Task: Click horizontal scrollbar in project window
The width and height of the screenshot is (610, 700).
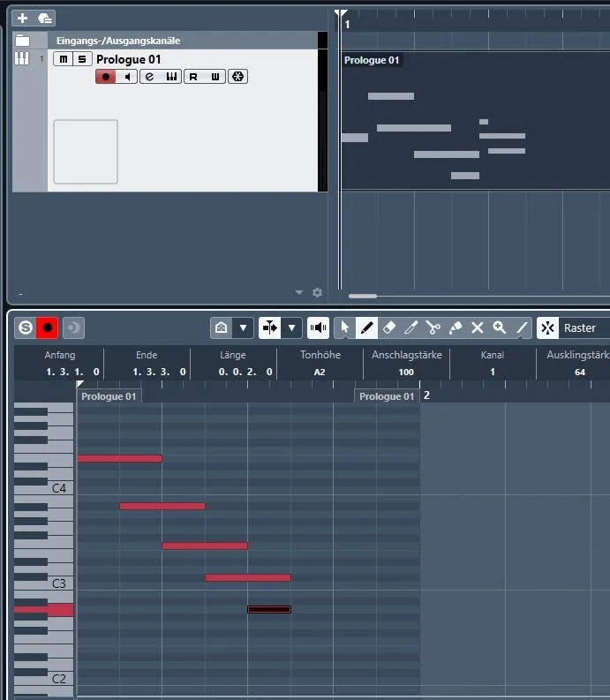Action: tap(363, 296)
